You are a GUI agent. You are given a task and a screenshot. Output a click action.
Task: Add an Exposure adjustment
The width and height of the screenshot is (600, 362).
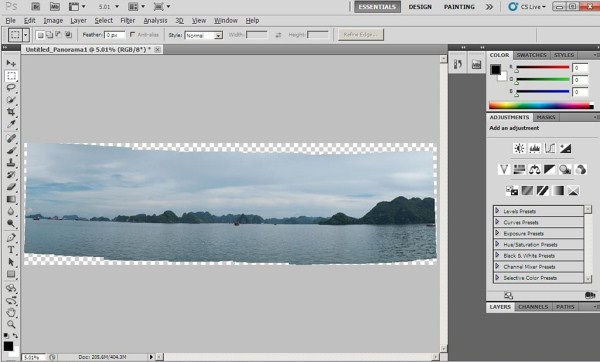[x=565, y=148]
